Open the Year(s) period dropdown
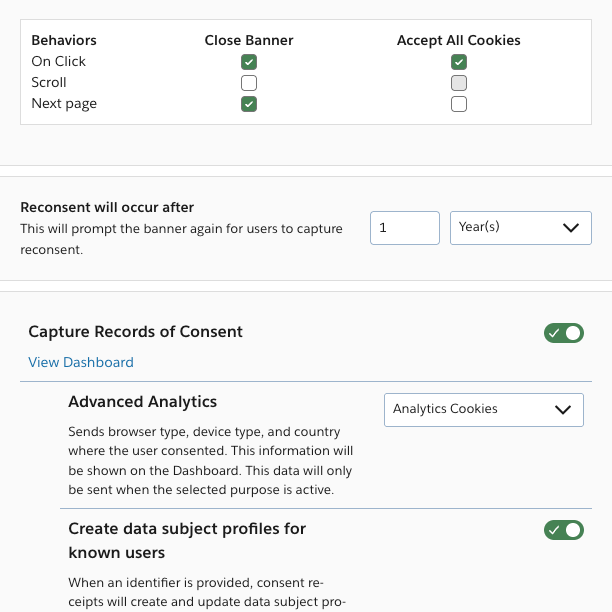The width and height of the screenshot is (612, 612). [x=510, y=228]
